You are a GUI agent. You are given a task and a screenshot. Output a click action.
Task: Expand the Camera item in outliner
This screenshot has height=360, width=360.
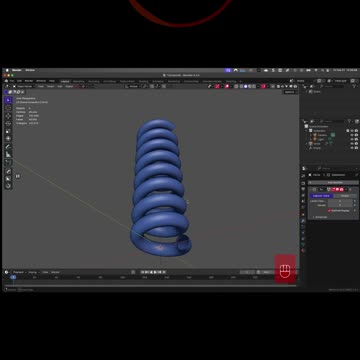coord(311,135)
